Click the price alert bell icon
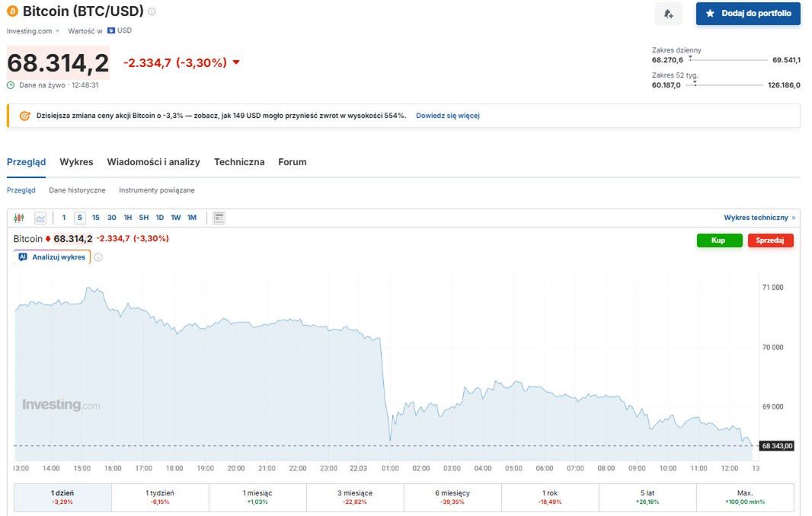The height and width of the screenshot is (516, 812). pos(669,13)
